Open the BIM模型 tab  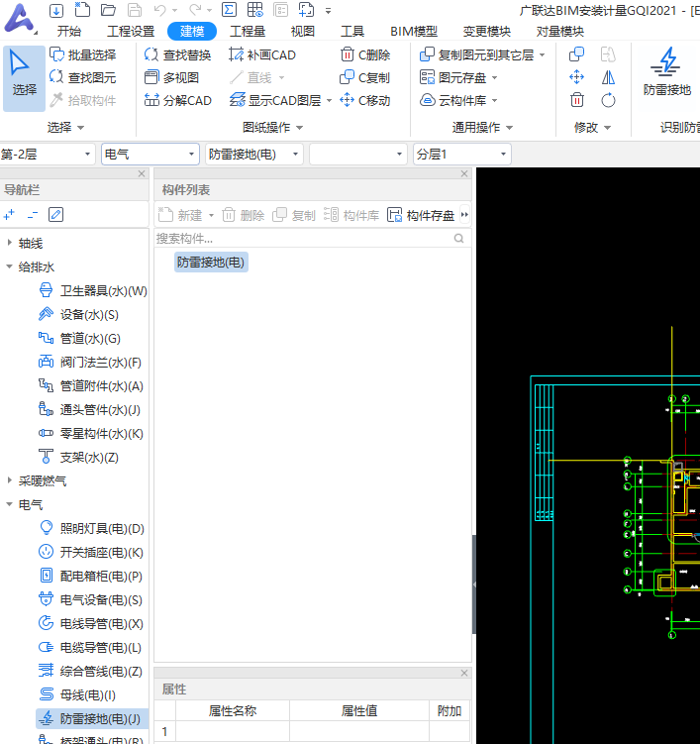click(x=414, y=32)
